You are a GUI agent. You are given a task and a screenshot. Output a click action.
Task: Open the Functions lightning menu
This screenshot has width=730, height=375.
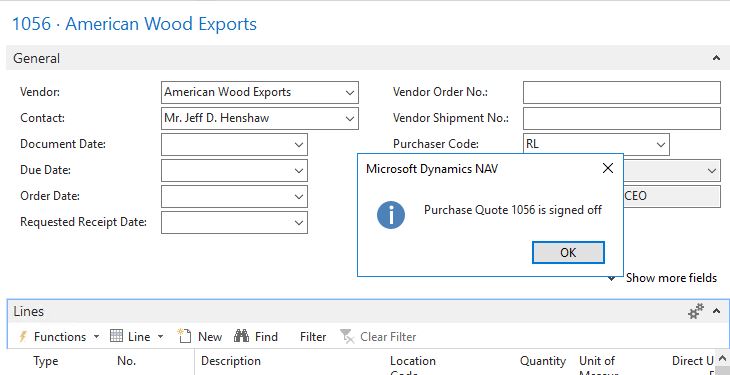[x=59, y=336]
